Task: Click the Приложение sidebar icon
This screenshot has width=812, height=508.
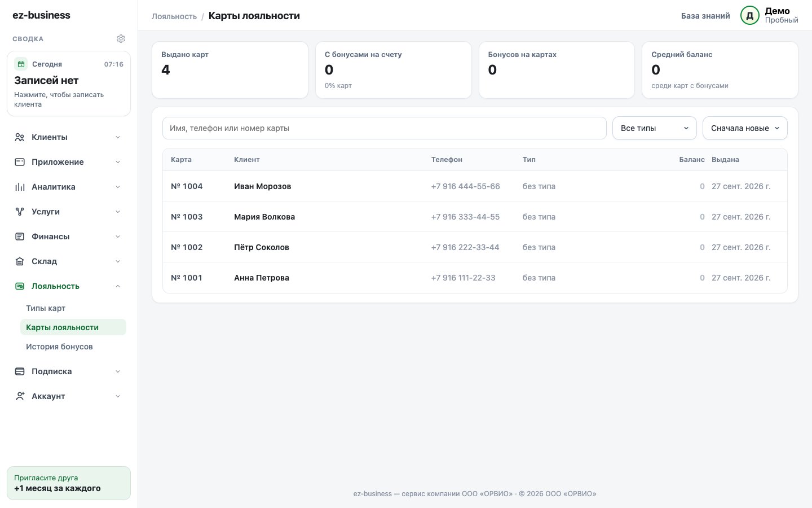Action: pos(20,162)
